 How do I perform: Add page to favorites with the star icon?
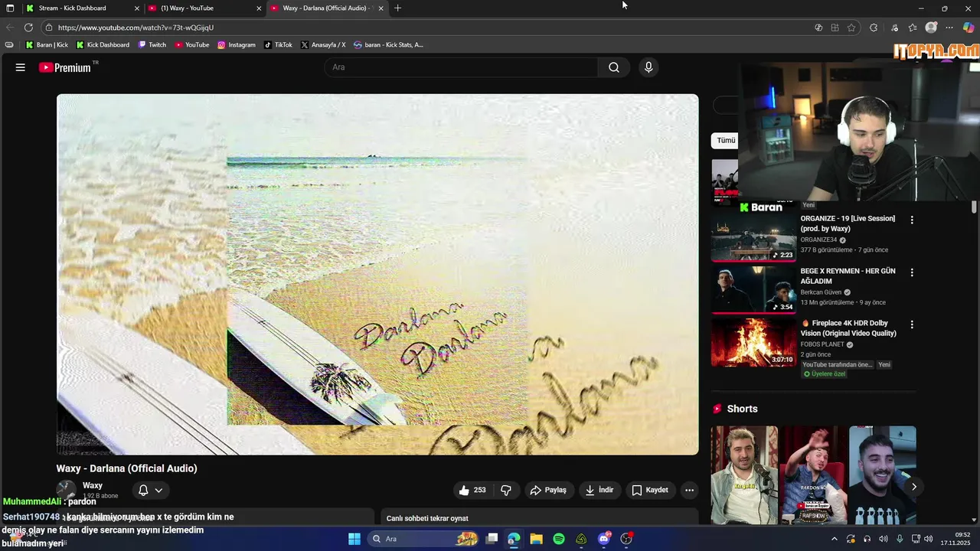click(x=851, y=28)
